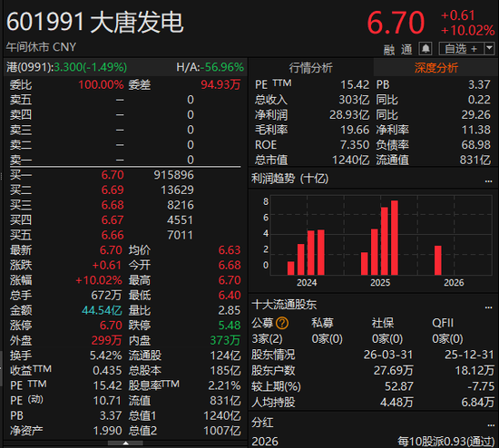Click the 卖五 row label

[x=21, y=100]
